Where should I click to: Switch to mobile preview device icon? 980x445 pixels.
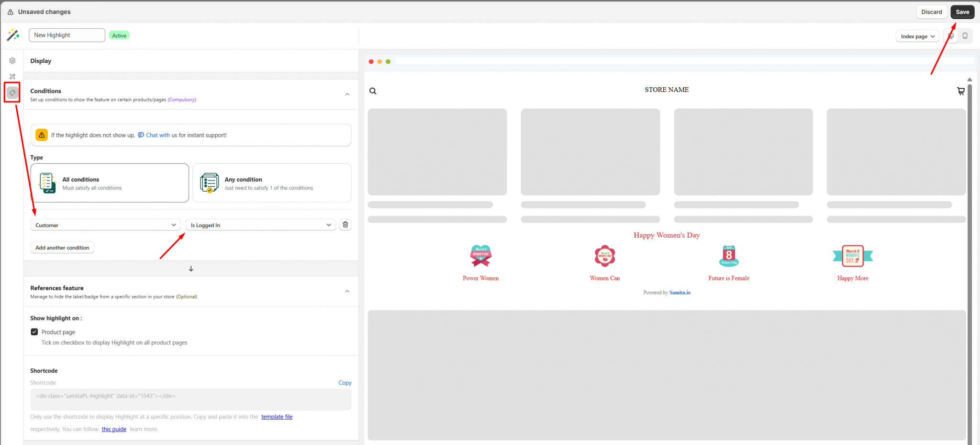pyautogui.click(x=965, y=36)
